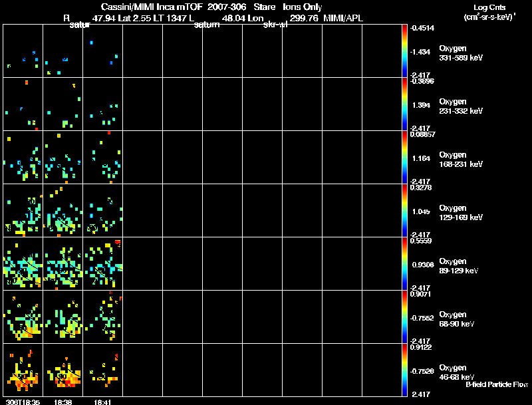Image resolution: width=532 pixels, height=405 pixels.
Task: Click the "Oxygen 129-169 keV" label
Action: click(x=461, y=213)
